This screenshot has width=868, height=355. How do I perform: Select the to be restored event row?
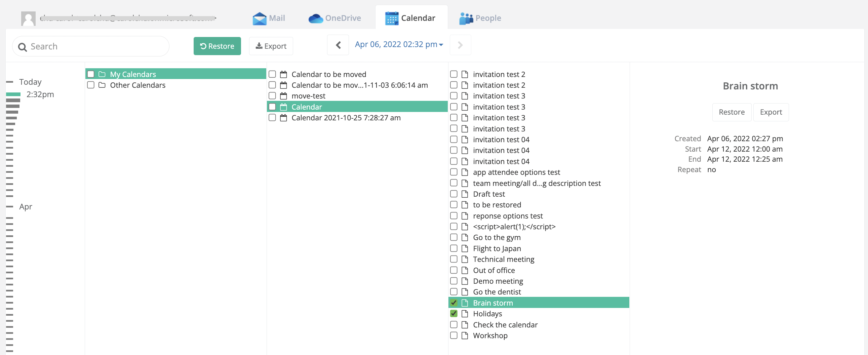click(x=539, y=205)
